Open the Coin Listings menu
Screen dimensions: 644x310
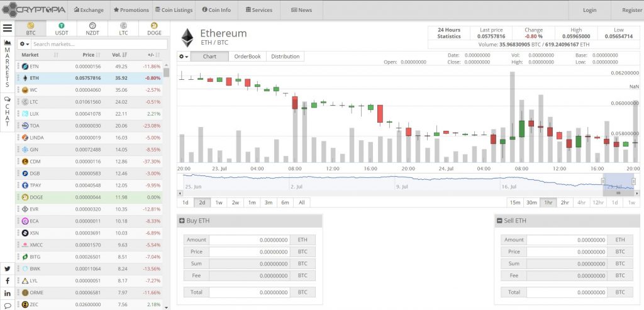tap(174, 10)
